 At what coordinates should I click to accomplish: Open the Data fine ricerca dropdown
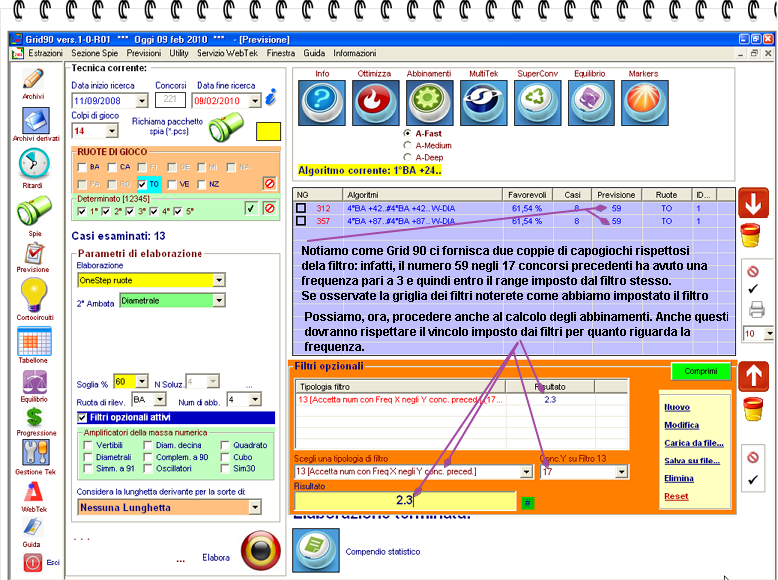pos(255,101)
